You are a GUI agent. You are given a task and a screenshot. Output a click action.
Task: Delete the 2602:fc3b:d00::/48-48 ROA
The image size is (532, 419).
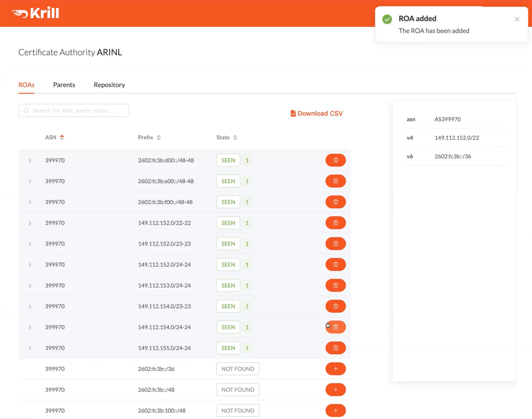pos(335,160)
